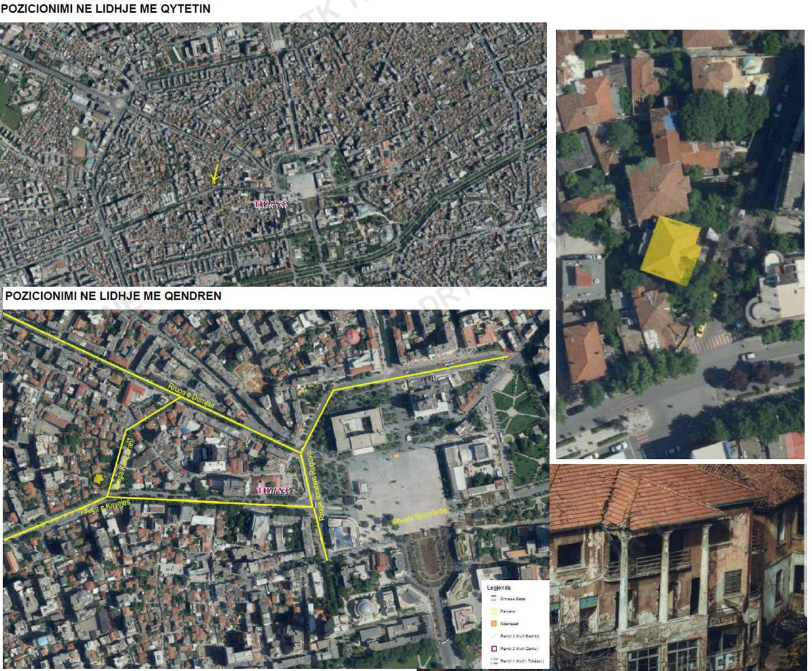Select the heading 'POZICIONIMI NE LIDHJE ME QYTETIN'
The height and width of the screenshot is (671, 812).
[106, 9]
